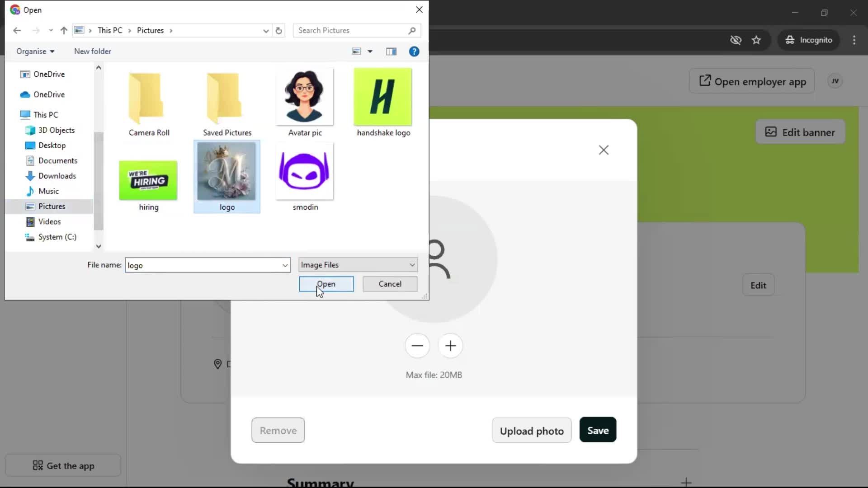Select the hiring image file

click(149, 185)
